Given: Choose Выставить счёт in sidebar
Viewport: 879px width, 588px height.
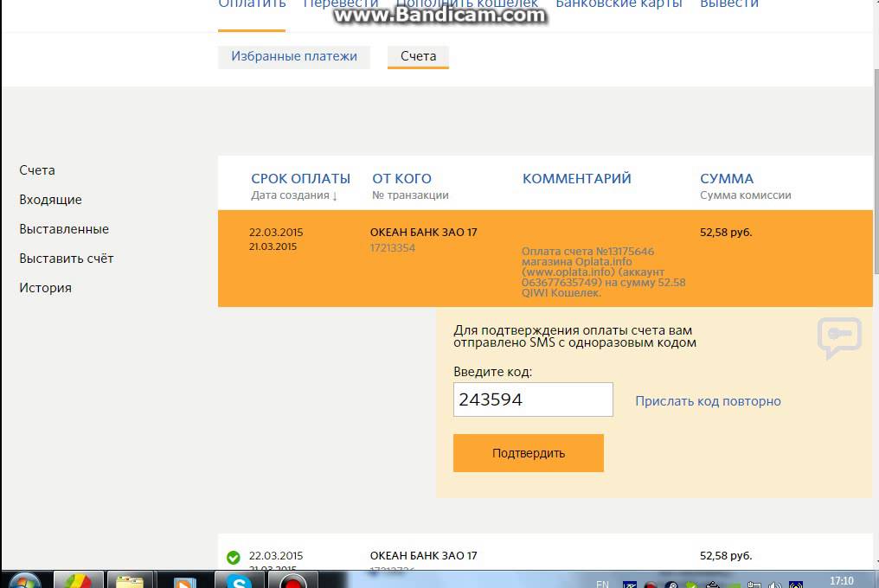Looking at the screenshot, I should point(66,259).
